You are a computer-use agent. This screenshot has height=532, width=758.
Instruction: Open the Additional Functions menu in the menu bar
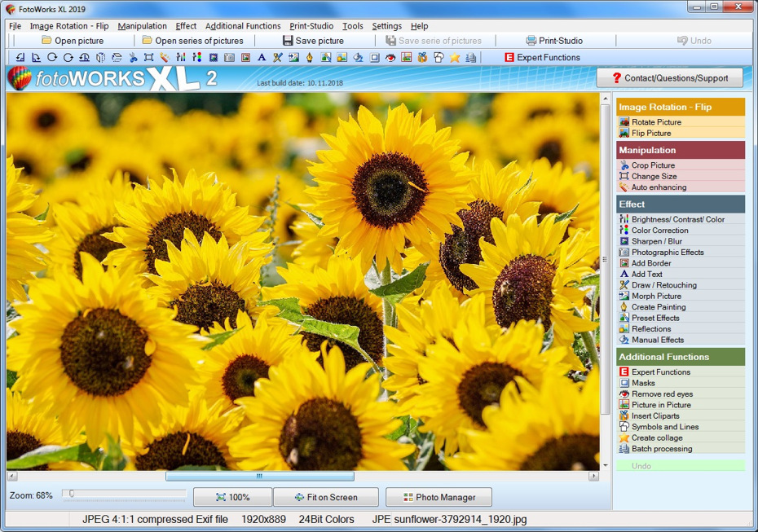pyautogui.click(x=243, y=26)
